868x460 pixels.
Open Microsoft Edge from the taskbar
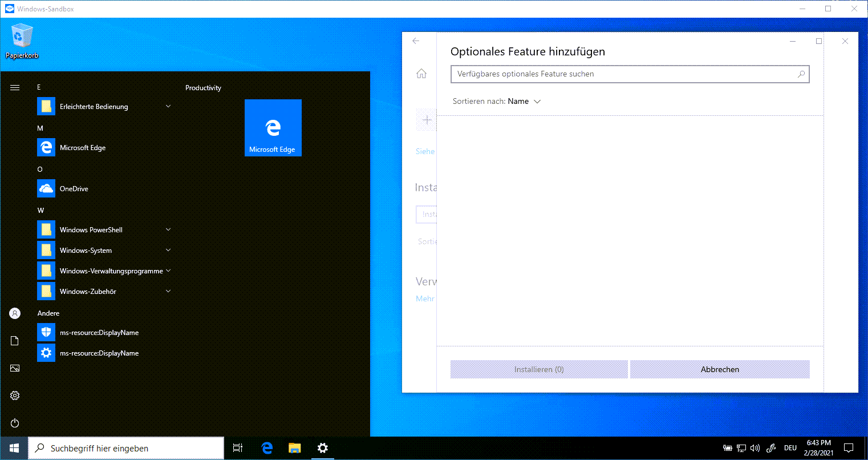(x=267, y=448)
